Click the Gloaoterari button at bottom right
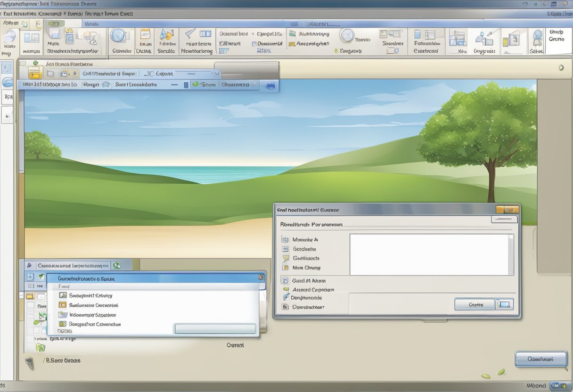The height and width of the screenshot is (392, 573). pos(540,359)
